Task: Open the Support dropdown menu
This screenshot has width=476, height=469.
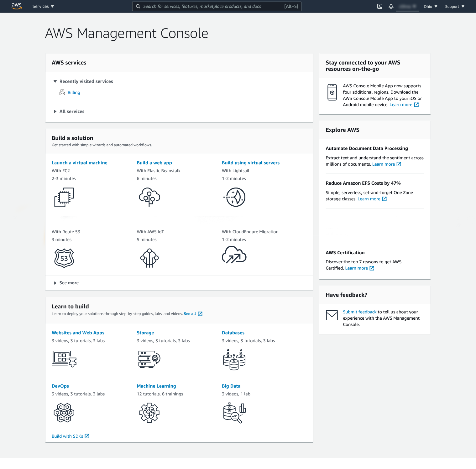Action: (x=455, y=6)
